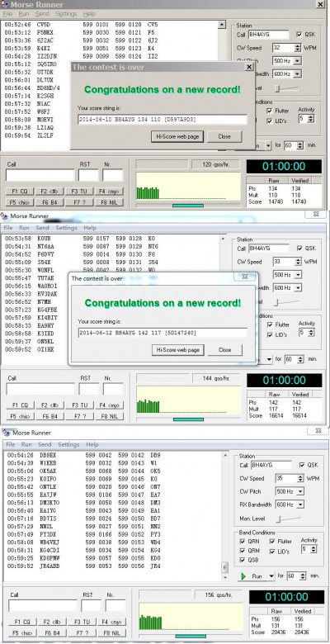Click F5 <his> in the 35 WPM window
330x644 pixels.
pos(21,633)
